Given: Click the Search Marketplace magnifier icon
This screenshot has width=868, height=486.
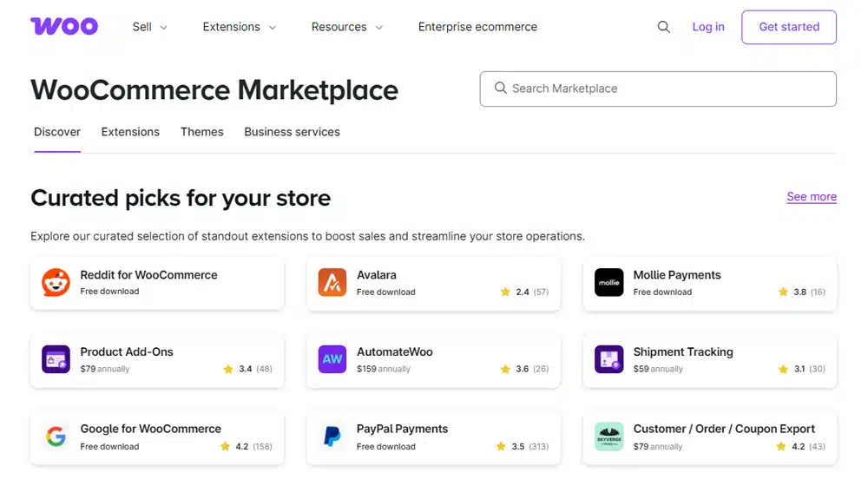Looking at the screenshot, I should click(x=501, y=88).
